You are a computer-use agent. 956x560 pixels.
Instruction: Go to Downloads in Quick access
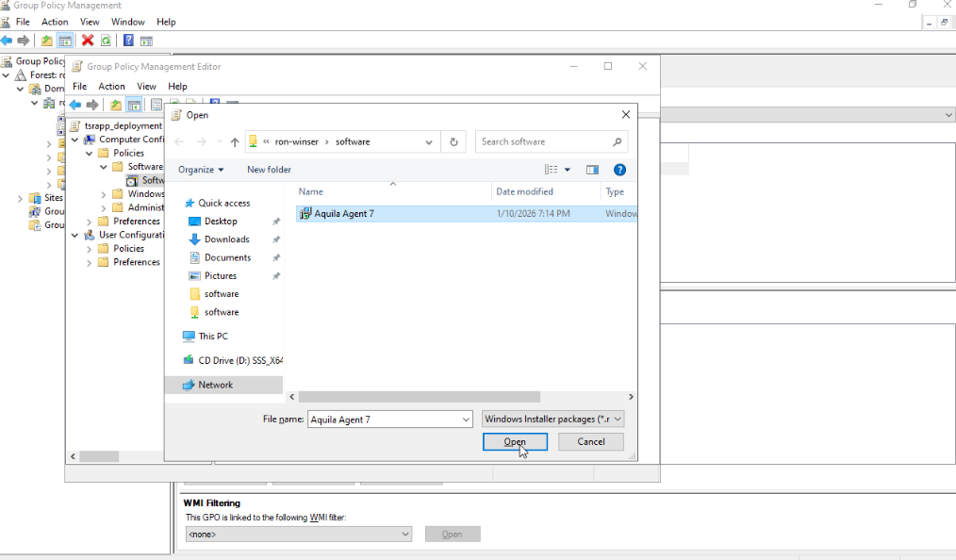point(226,239)
